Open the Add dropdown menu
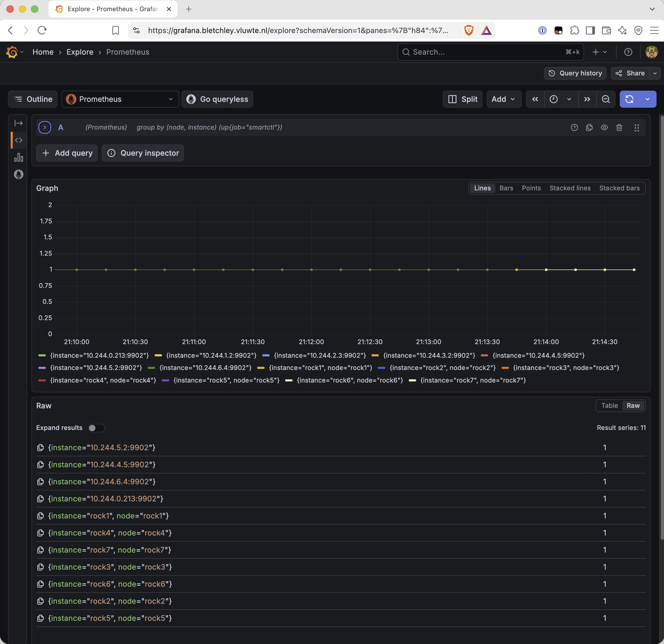Image resolution: width=664 pixels, height=644 pixels. coord(504,99)
